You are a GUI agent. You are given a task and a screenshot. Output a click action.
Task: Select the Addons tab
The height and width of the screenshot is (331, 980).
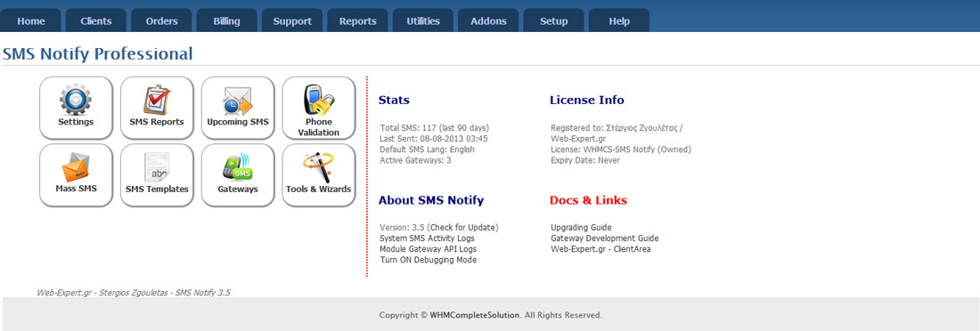point(488,20)
